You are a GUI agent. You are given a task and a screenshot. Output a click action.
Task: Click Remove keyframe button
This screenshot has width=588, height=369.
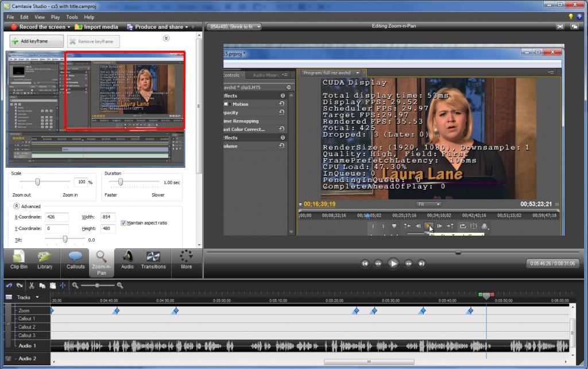(x=94, y=41)
